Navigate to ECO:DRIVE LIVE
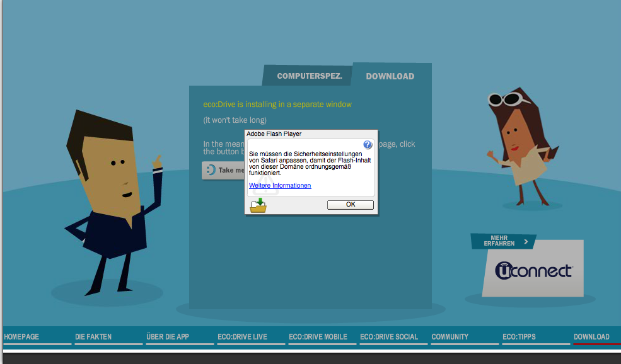 point(243,337)
